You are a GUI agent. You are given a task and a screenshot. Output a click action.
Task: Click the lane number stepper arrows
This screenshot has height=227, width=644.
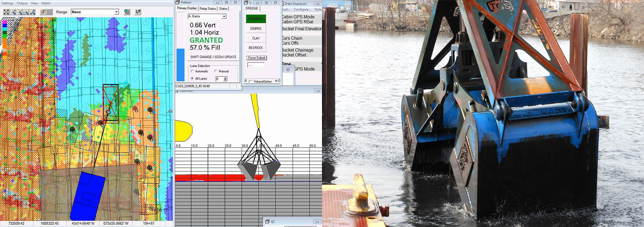pos(225,79)
